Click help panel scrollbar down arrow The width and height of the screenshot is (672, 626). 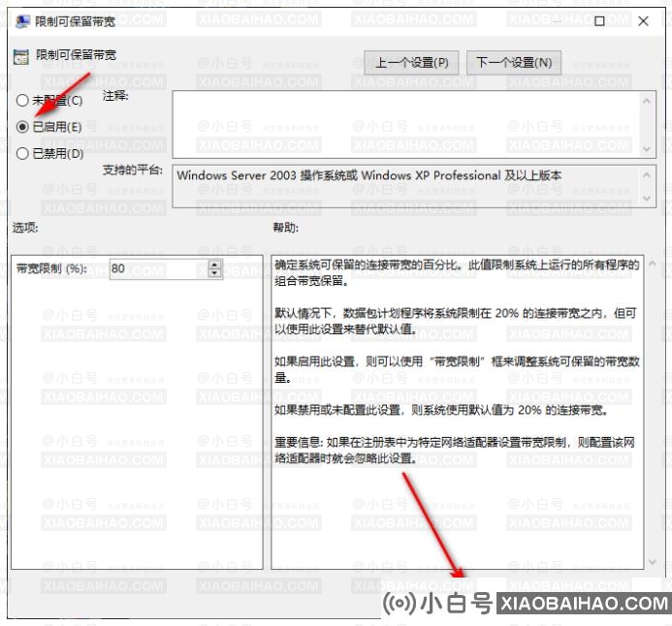(653, 562)
